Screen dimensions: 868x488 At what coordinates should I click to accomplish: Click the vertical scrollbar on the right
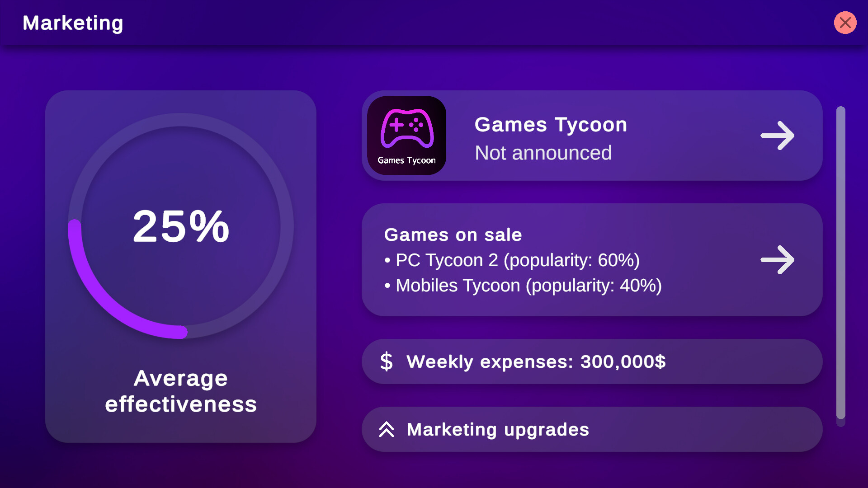tap(840, 262)
